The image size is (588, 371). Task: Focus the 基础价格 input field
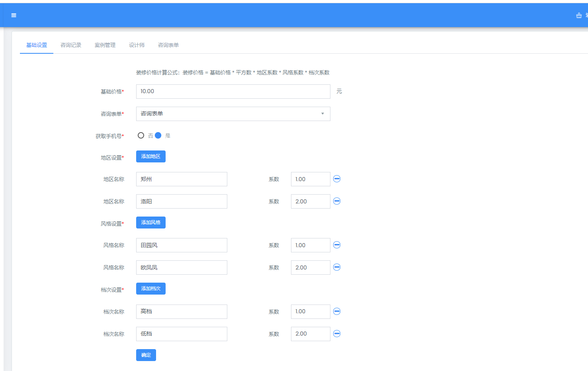click(x=233, y=92)
